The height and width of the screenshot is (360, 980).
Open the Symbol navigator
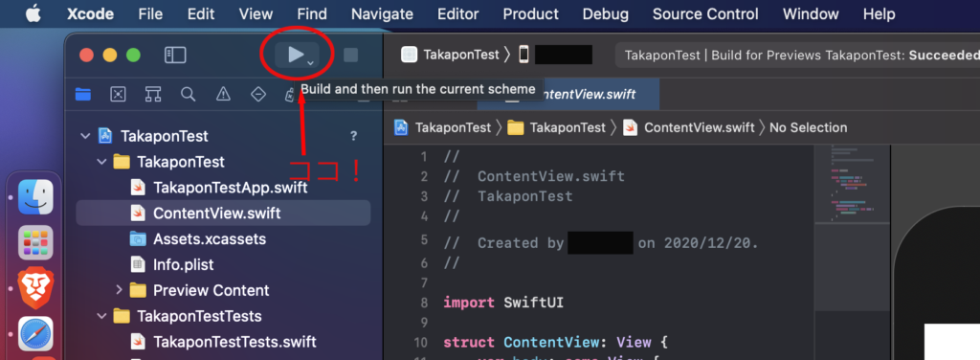tap(153, 94)
